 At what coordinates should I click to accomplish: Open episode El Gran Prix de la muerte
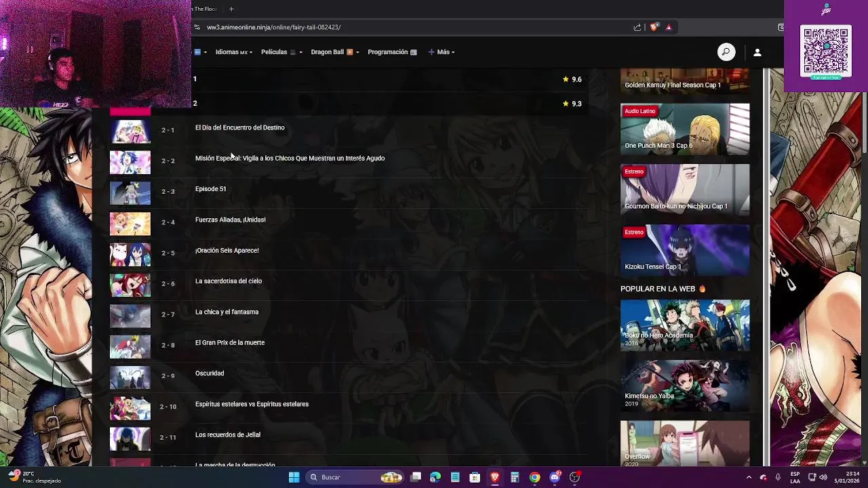click(x=229, y=342)
